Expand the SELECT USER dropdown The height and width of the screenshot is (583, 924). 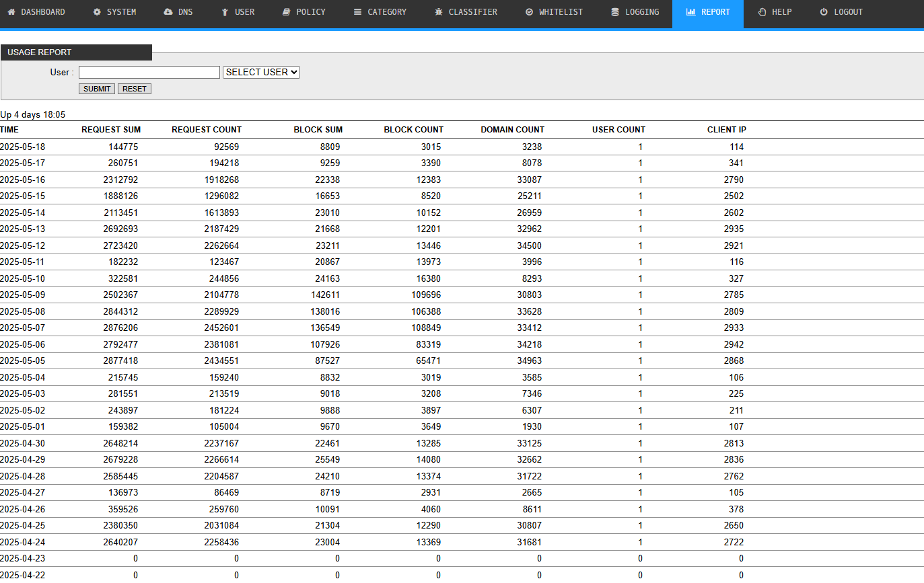click(261, 72)
